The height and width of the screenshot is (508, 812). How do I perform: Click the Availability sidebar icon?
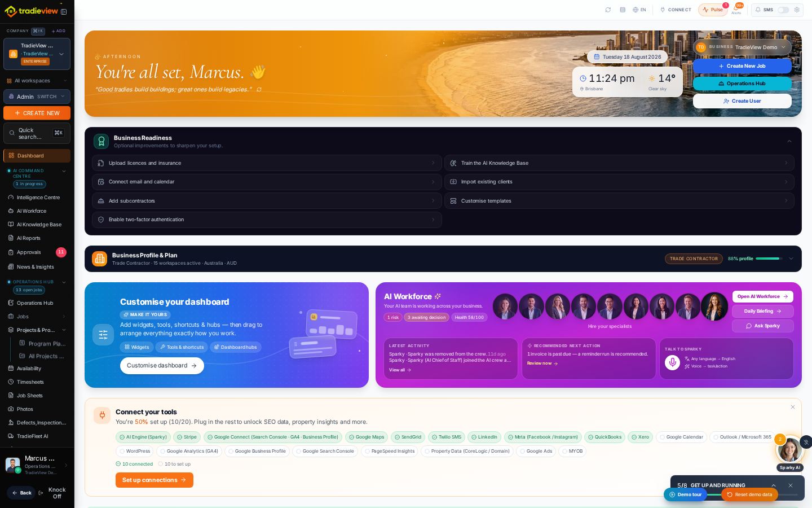11,369
